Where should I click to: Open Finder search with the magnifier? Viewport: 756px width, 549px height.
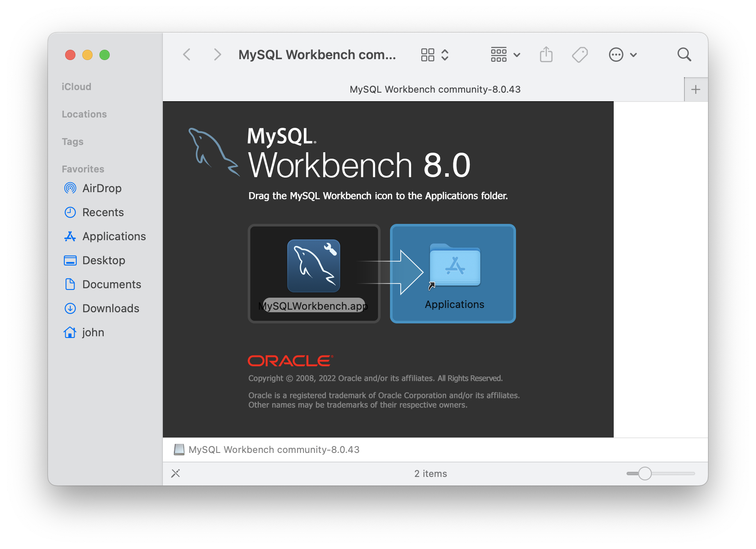pos(684,54)
